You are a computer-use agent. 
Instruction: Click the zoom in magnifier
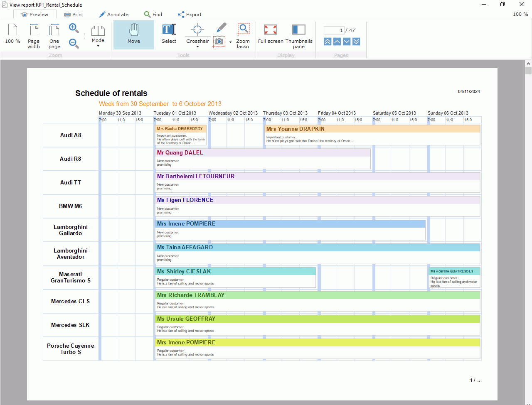point(74,28)
